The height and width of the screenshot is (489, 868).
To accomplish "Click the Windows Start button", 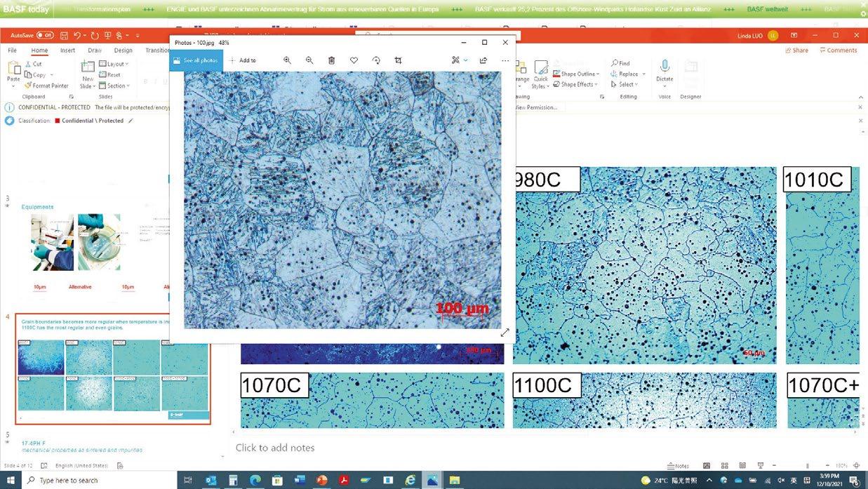I will point(11,481).
